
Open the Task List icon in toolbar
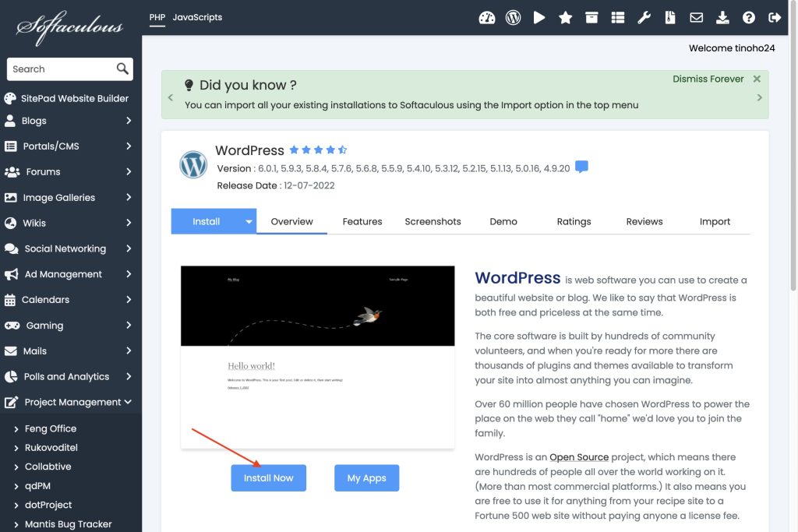618,18
